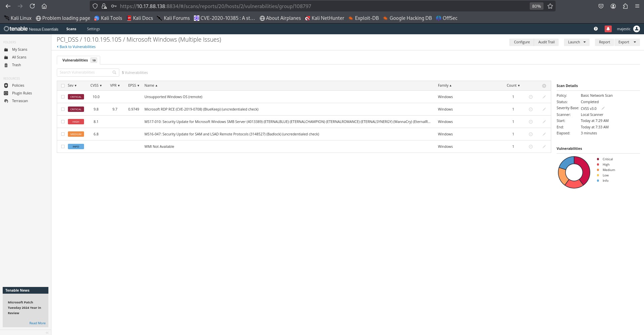Open Read More in Tenable News
This screenshot has height=335, width=644.
pos(37,323)
